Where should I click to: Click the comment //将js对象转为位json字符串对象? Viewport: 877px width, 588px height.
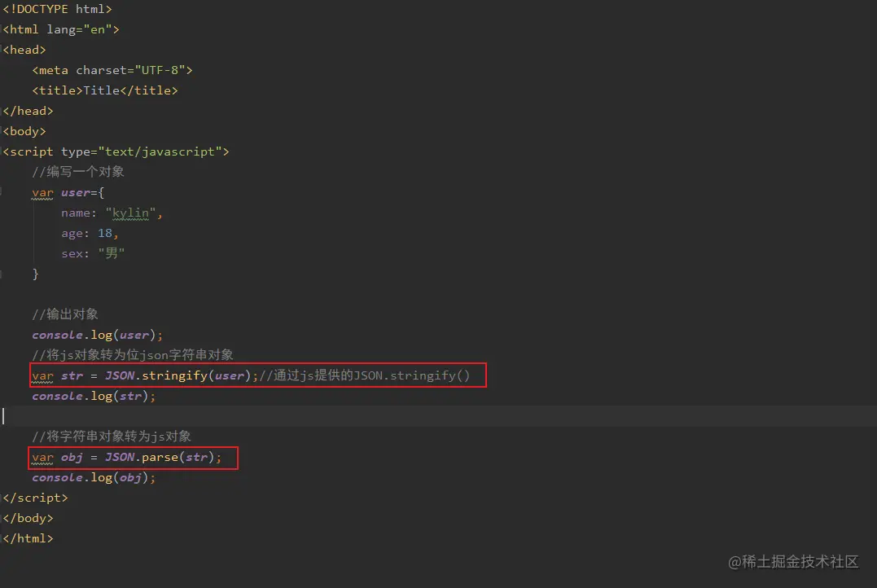coord(133,355)
